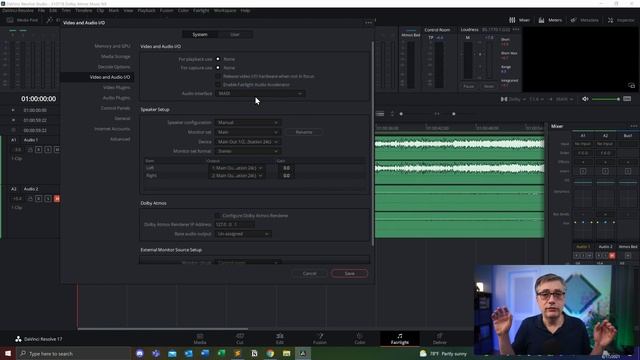
Task: Open the Mixer panel from top toolbar
Action: (519, 20)
